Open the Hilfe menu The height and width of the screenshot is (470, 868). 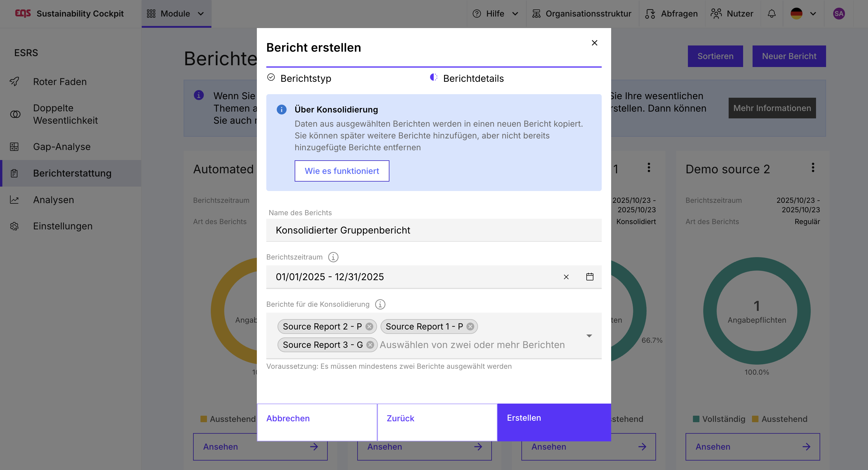click(x=495, y=14)
